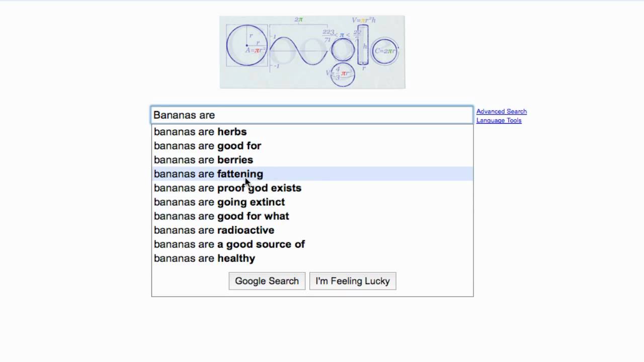This screenshot has height=362, width=644.
Task: Open the Language Tools link
Action: pos(499,121)
